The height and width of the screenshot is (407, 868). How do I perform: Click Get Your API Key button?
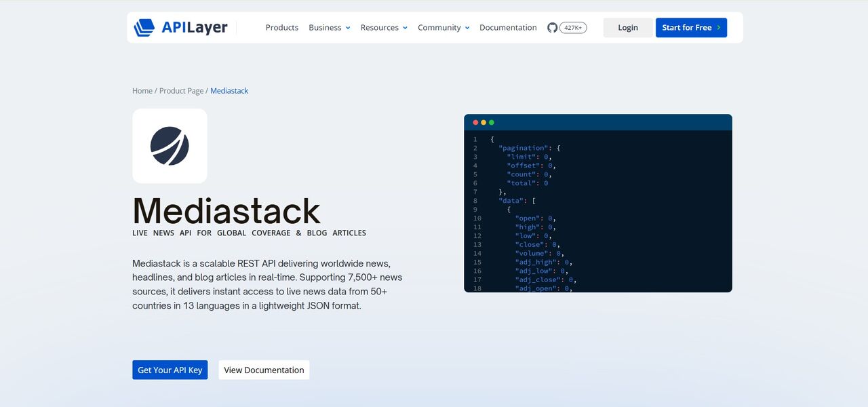click(x=170, y=370)
